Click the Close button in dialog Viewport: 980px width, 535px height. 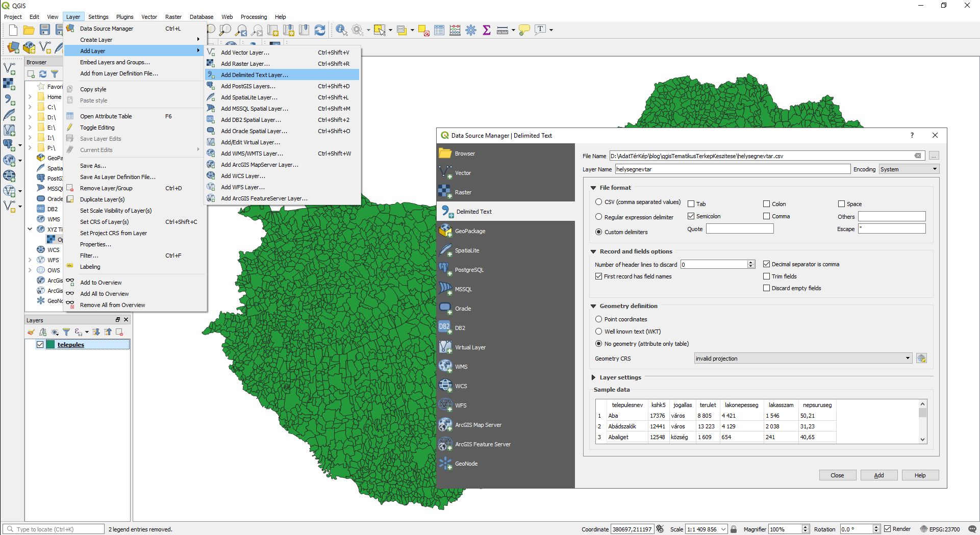tap(838, 475)
